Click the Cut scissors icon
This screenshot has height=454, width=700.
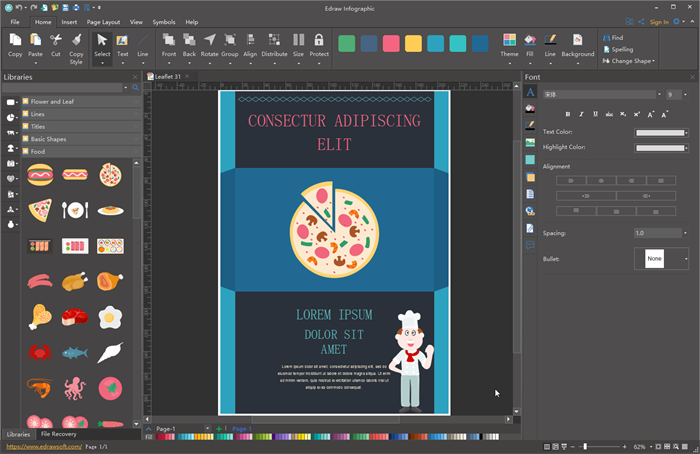[x=56, y=43]
